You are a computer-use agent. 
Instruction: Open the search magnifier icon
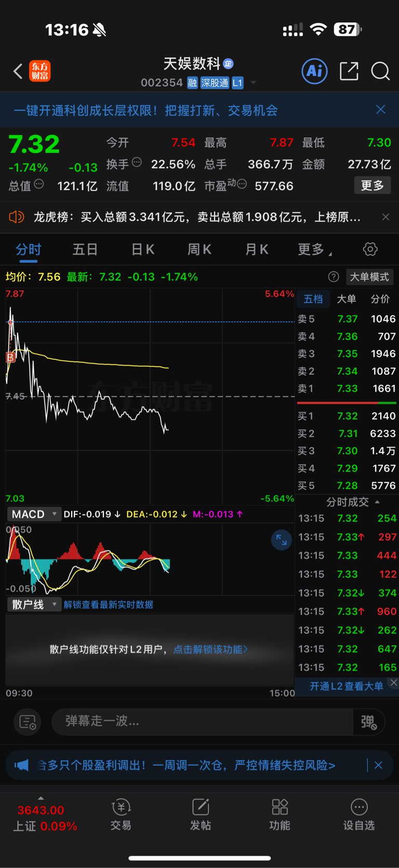click(380, 71)
